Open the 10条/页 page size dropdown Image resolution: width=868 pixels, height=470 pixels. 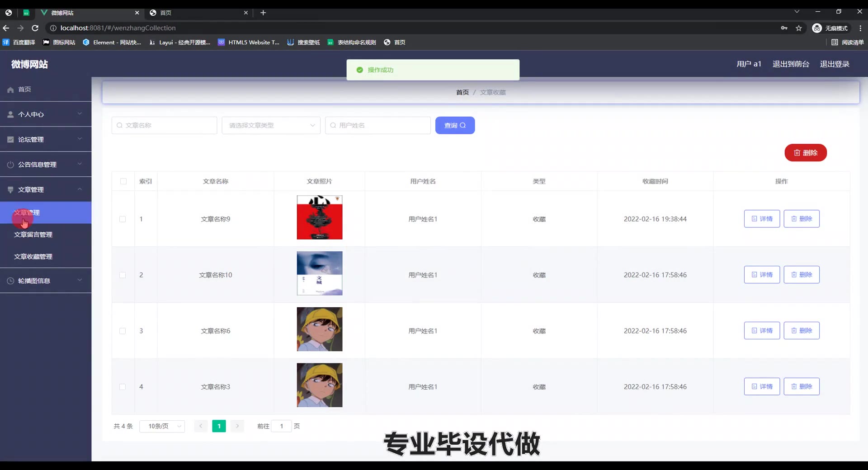click(162, 426)
